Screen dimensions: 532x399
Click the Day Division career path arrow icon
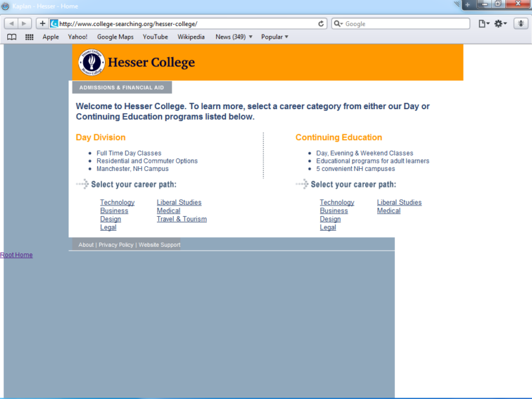pos(82,184)
